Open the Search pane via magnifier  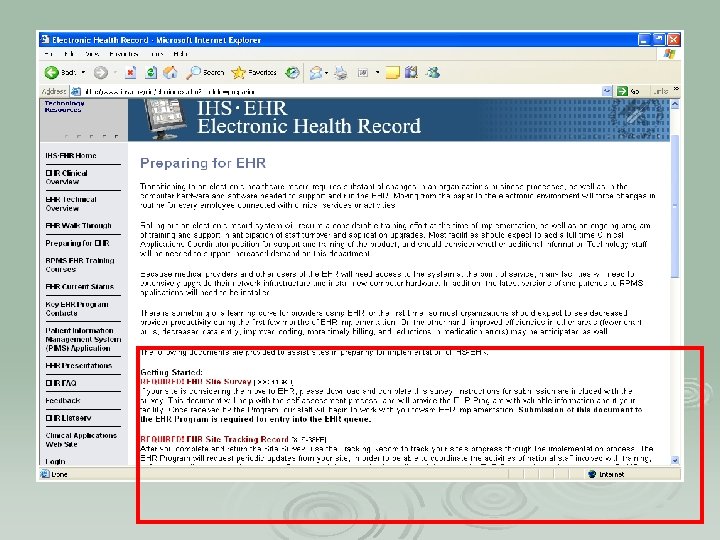pos(204,73)
